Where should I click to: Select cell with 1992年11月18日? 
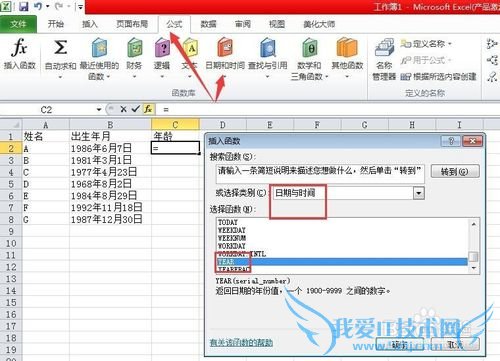click(110, 208)
